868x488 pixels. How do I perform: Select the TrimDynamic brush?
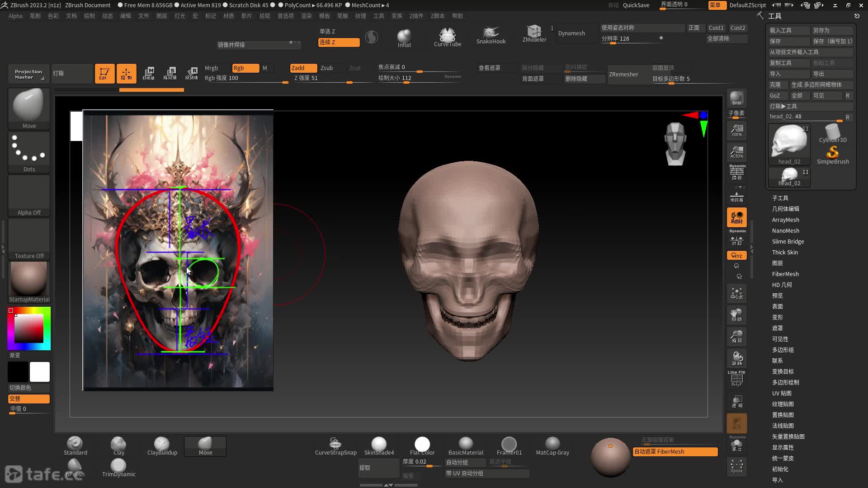[118, 468]
